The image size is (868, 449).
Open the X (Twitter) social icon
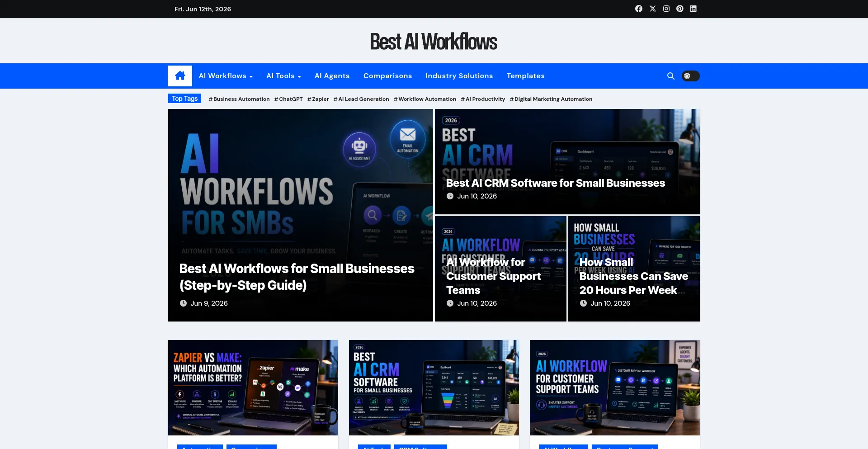coord(652,9)
